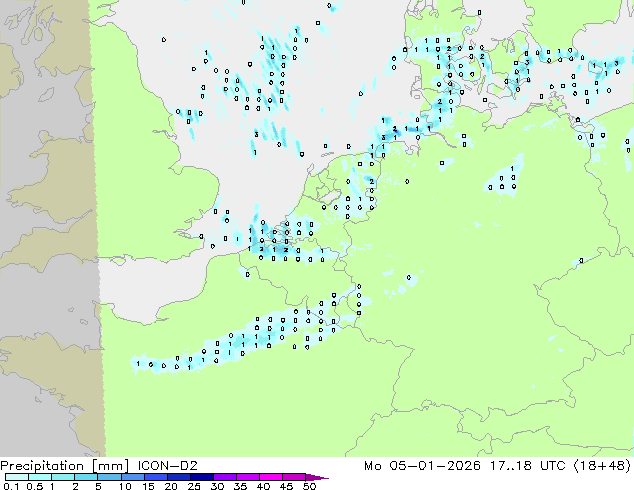This screenshot has height=490, width=634.
Task: Select the legend swatch between 25 and 30
Action: (202, 477)
